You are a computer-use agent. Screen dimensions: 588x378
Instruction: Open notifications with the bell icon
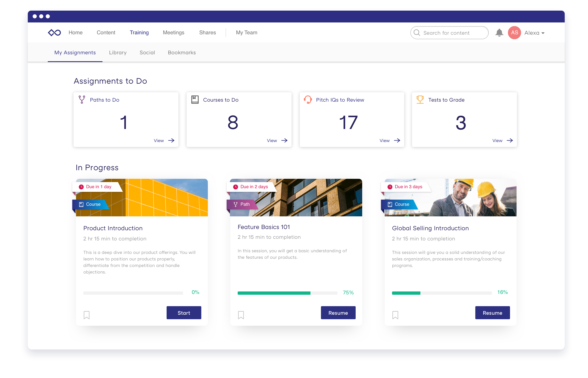[x=499, y=33]
